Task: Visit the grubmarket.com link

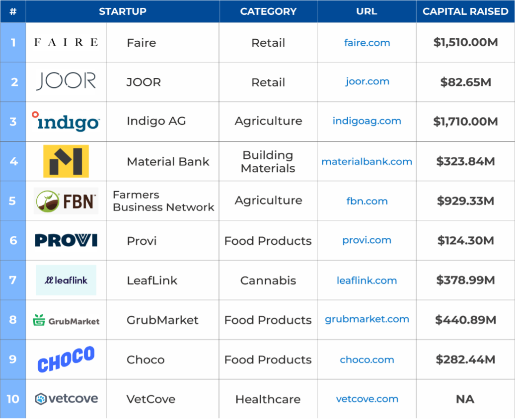Action: point(367,319)
